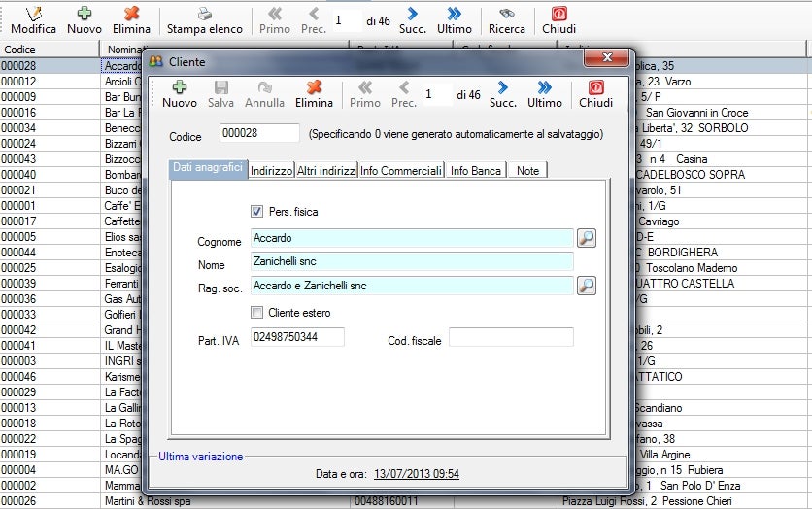Click Chiudi in the main list toolbar
This screenshot has width=812, height=509.
558,20
